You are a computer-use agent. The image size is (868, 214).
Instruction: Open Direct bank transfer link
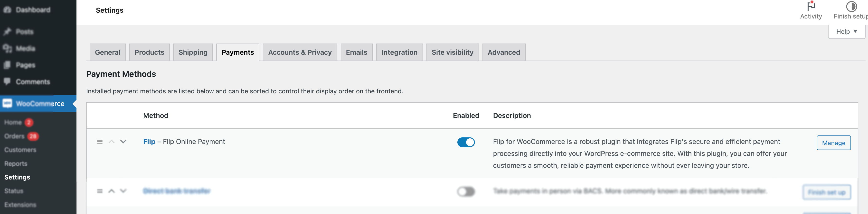177,191
